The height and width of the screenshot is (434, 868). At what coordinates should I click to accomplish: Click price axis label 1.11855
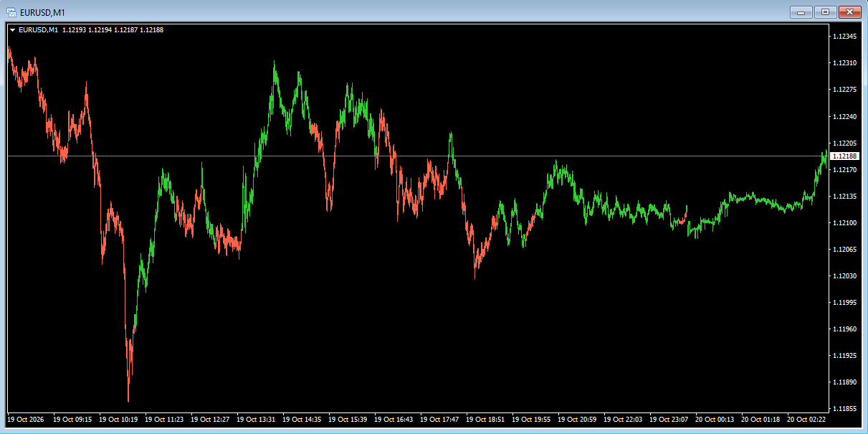click(844, 408)
